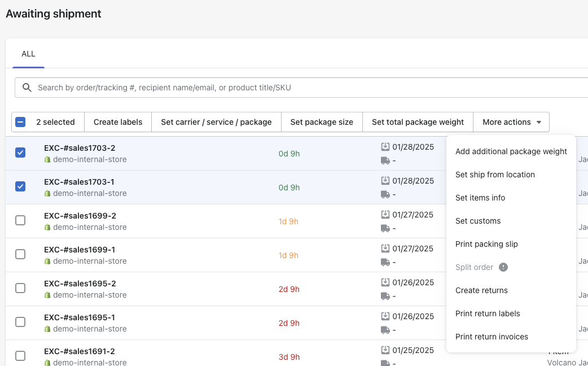Click truck icon in EXC-#sales1695-1 row
Viewport: 588px width, 366px height.
[x=385, y=330]
